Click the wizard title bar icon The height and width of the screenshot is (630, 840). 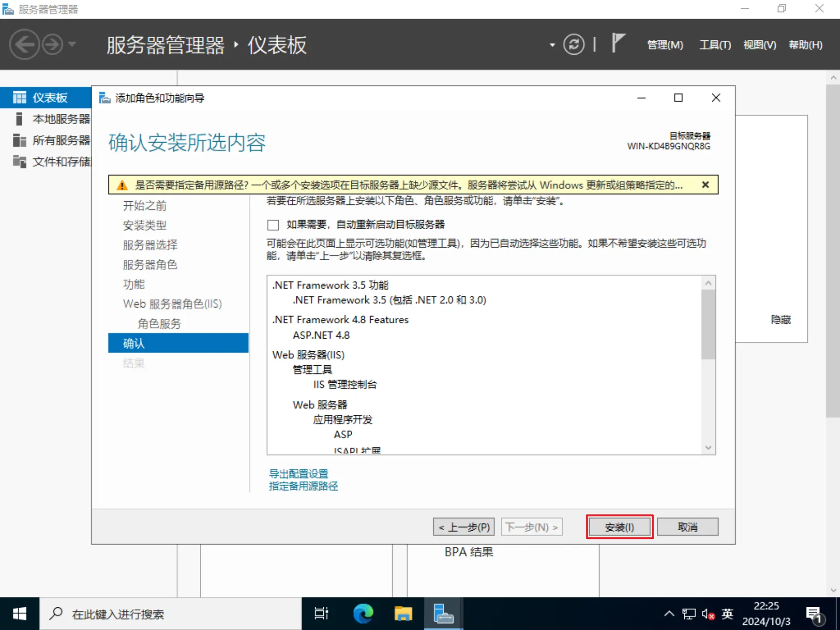point(105,98)
